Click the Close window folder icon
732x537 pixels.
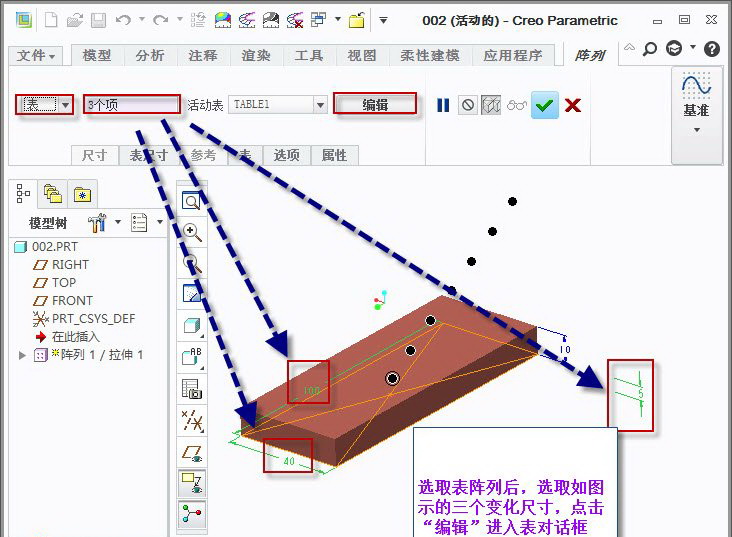pyautogui.click(x=357, y=20)
